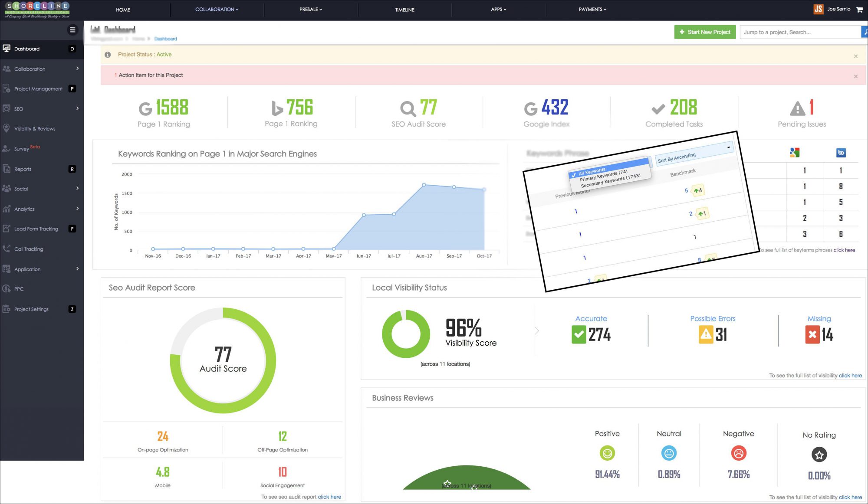
Task: Click the Call Tracking phone icon
Action: pos(7,249)
